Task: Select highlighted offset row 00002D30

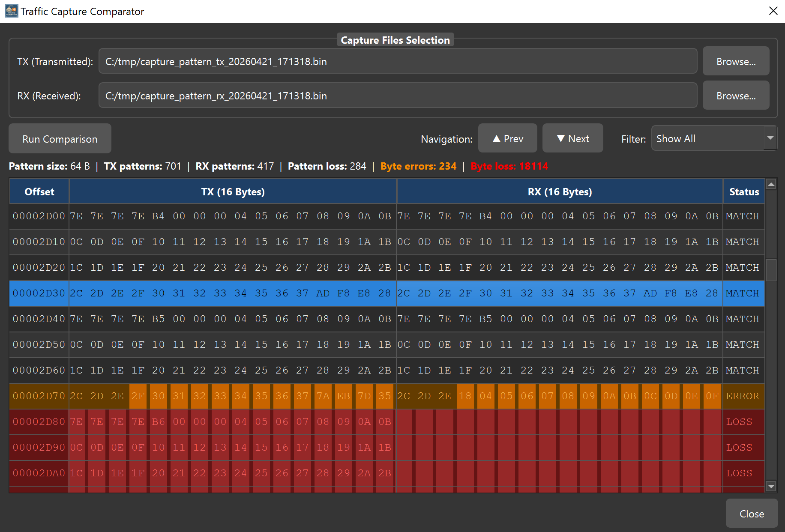Action: pyautogui.click(x=387, y=293)
